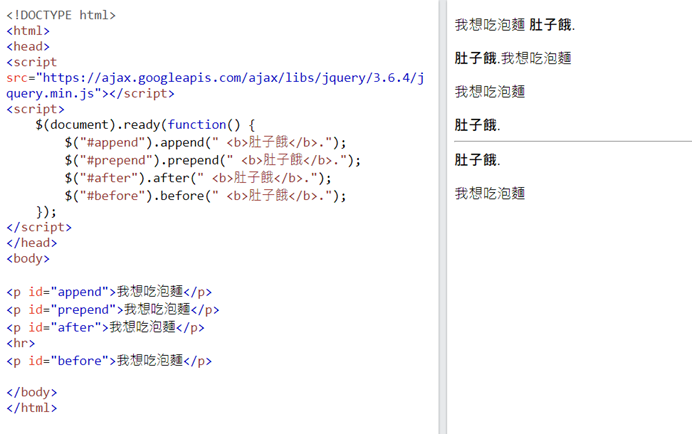The image size is (692, 434).
Task: Click the closing head tag
Action: [32, 243]
